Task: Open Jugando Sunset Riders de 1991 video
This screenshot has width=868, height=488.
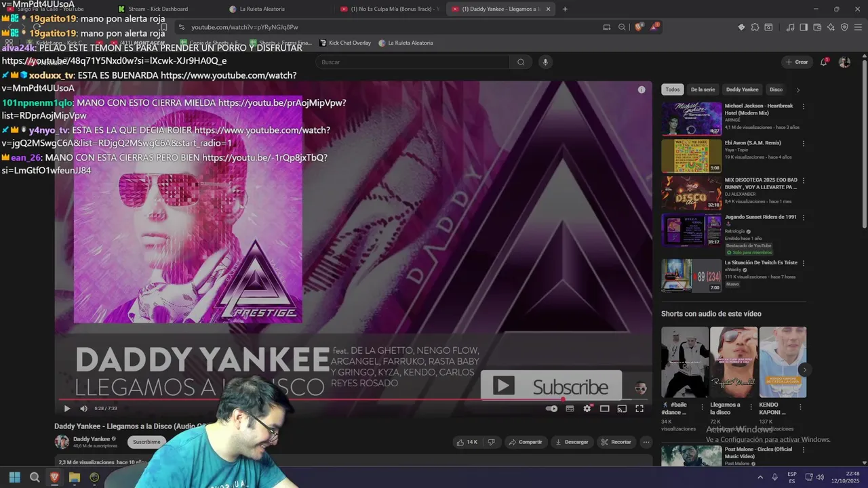Action: pos(692,230)
